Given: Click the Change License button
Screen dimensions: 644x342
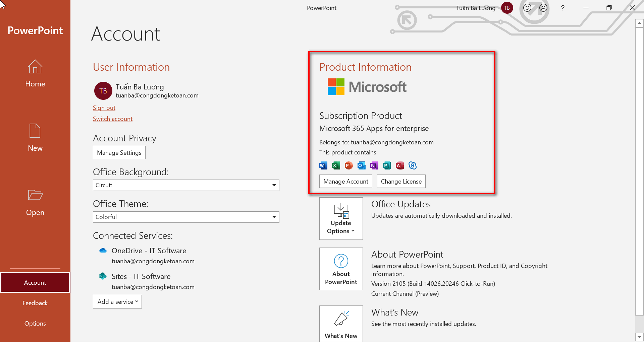Looking at the screenshot, I should tap(401, 181).
